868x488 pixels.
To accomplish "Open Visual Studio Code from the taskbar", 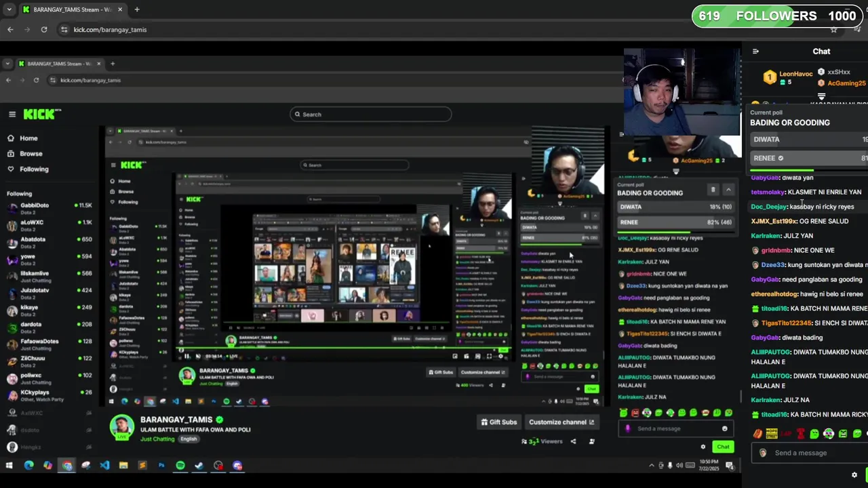I will [x=104, y=466].
